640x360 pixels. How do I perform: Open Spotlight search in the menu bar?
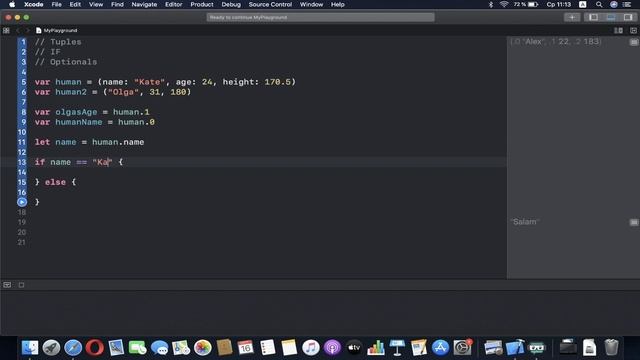click(599, 4)
